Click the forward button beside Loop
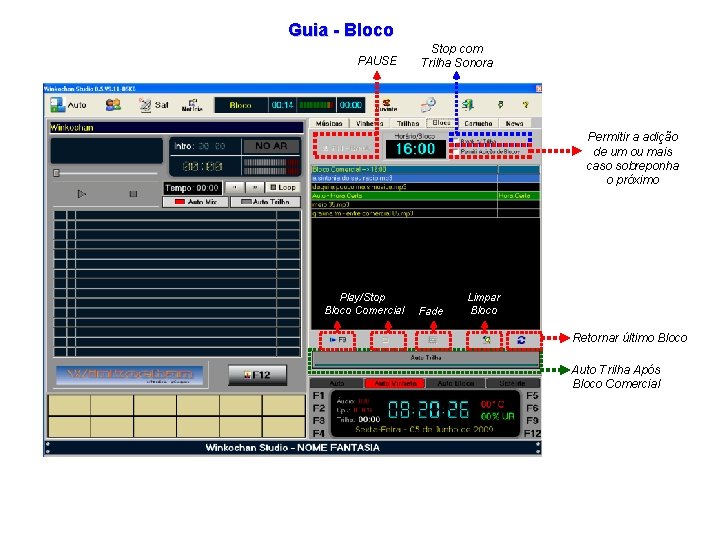This screenshot has width=720, height=540. tap(254, 187)
